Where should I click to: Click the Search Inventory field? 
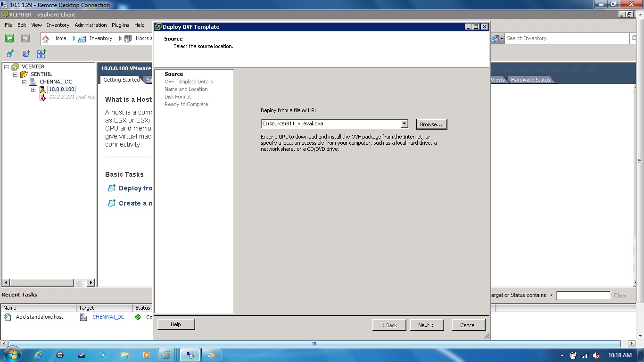(x=567, y=38)
